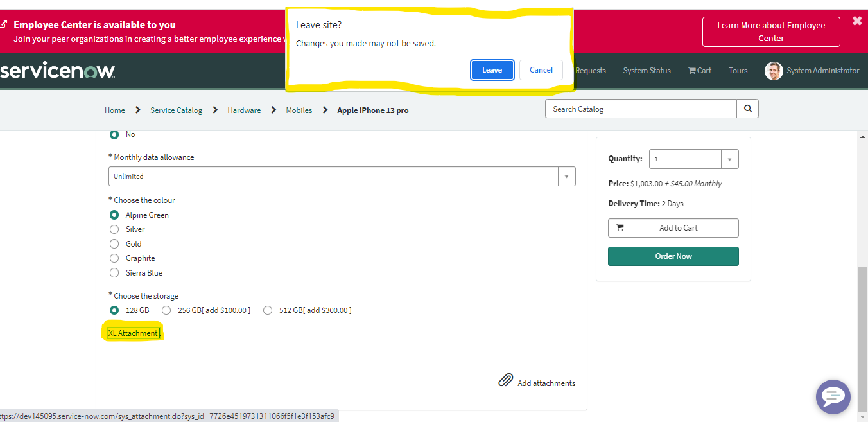
Task: Click the Delivery Time 2 Days text
Action: click(x=646, y=204)
